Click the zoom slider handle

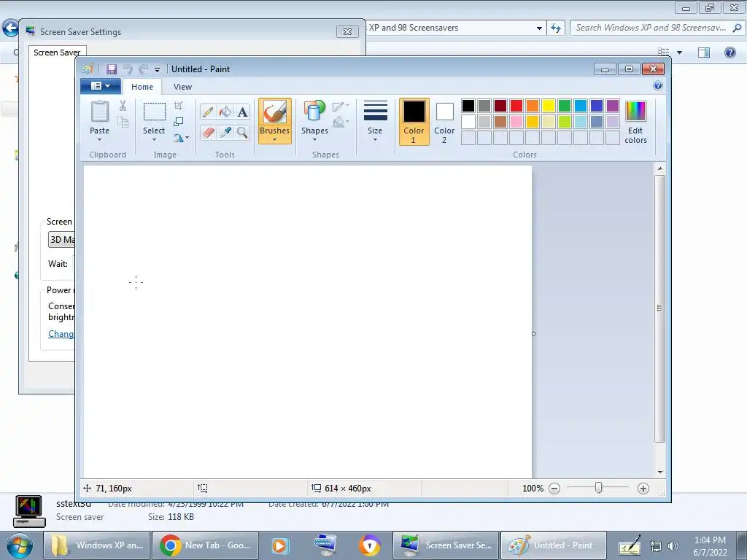pos(598,488)
